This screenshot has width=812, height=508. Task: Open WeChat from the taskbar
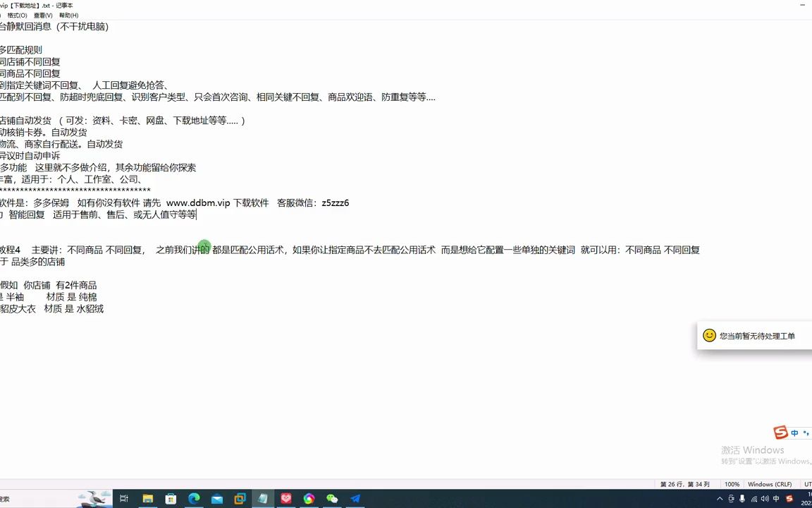[332, 499]
